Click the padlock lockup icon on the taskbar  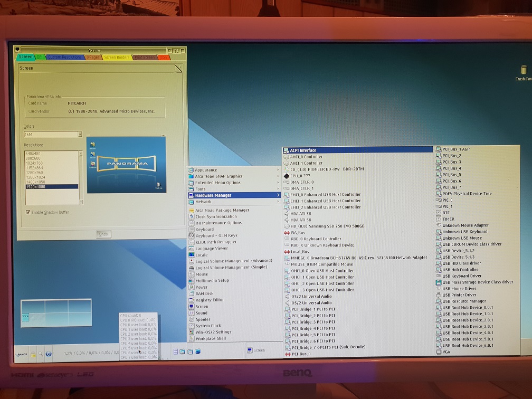[x=33, y=354]
